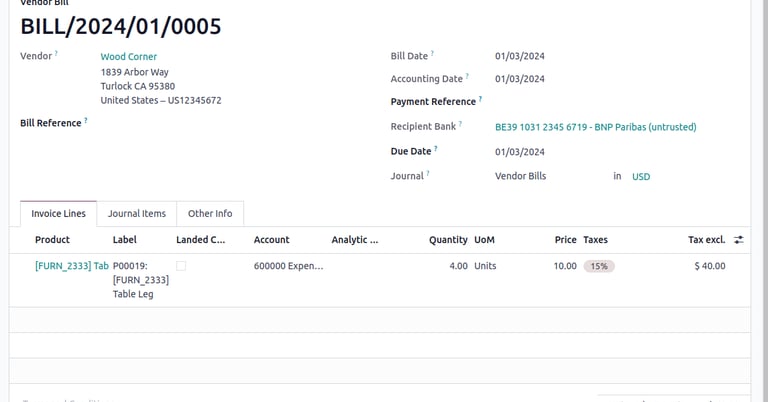The width and height of the screenshot is (768, 402).
Task: Open the FURN_2333 product link
Action: pos(71,266)
